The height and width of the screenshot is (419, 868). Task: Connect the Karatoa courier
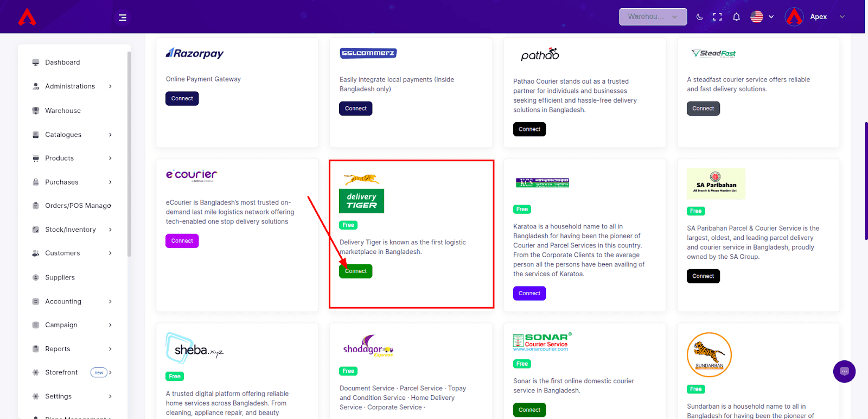[529, 294]
